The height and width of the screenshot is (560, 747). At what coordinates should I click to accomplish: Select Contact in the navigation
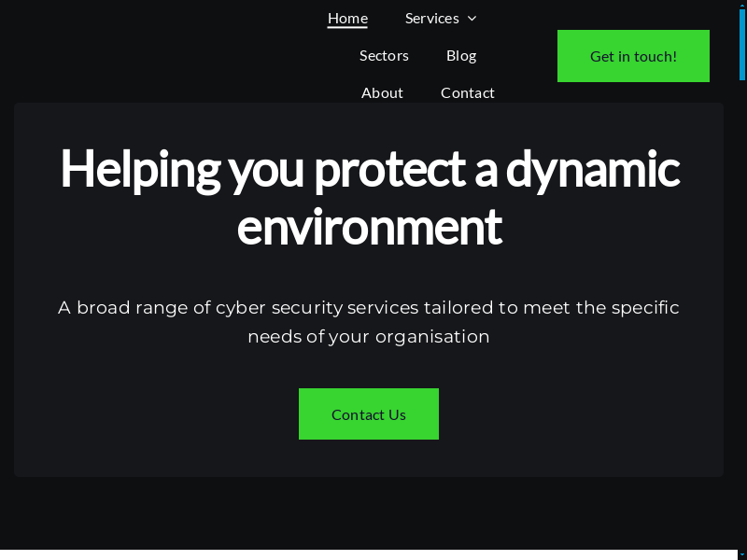[468, 92]
